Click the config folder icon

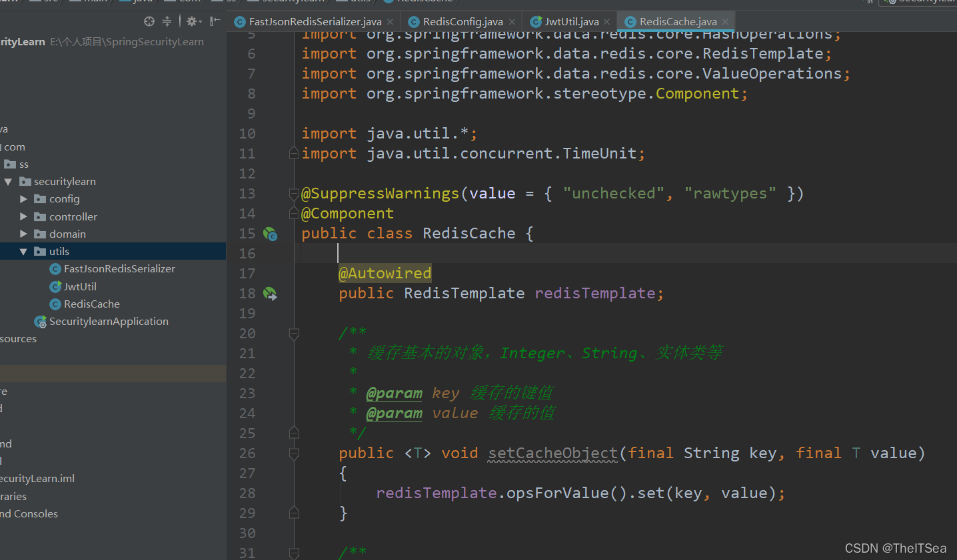point(40,198)
